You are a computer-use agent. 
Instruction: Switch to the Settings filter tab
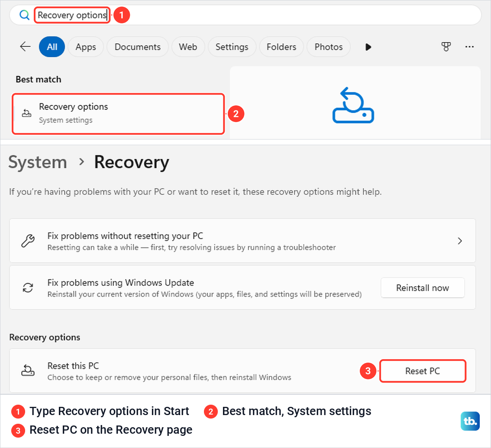pyautogui.click(x=232, y=47)
